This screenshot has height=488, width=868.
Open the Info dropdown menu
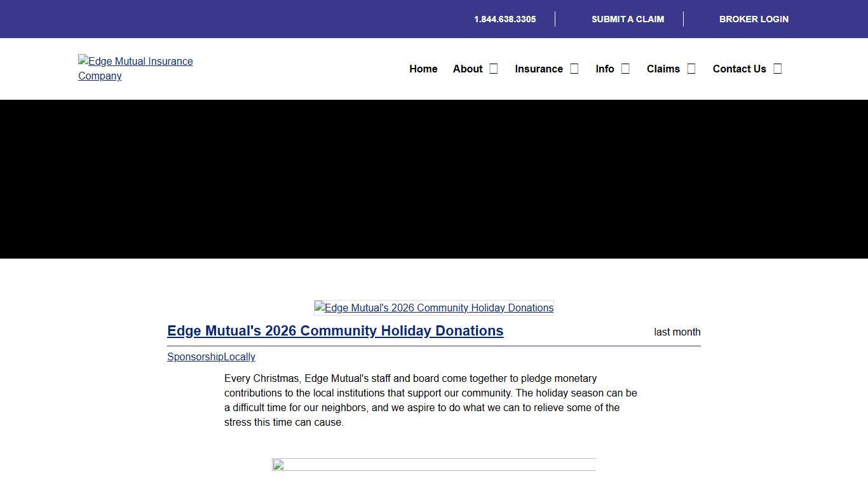625,68
